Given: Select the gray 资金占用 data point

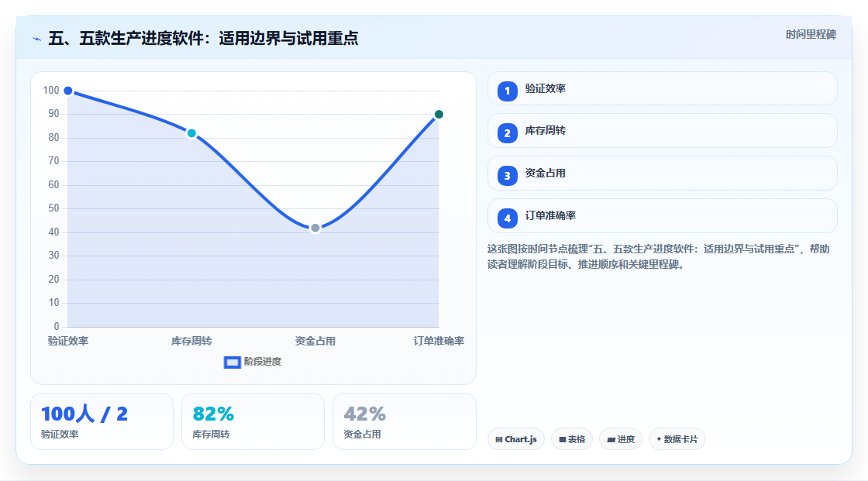Looking at the screenshot, I should point(315,228).
